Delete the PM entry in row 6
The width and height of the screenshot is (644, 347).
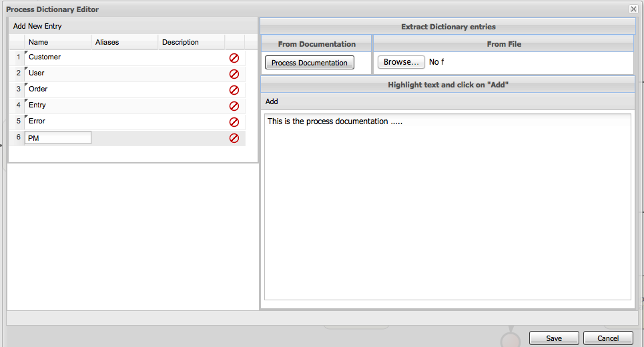point(234,138)
